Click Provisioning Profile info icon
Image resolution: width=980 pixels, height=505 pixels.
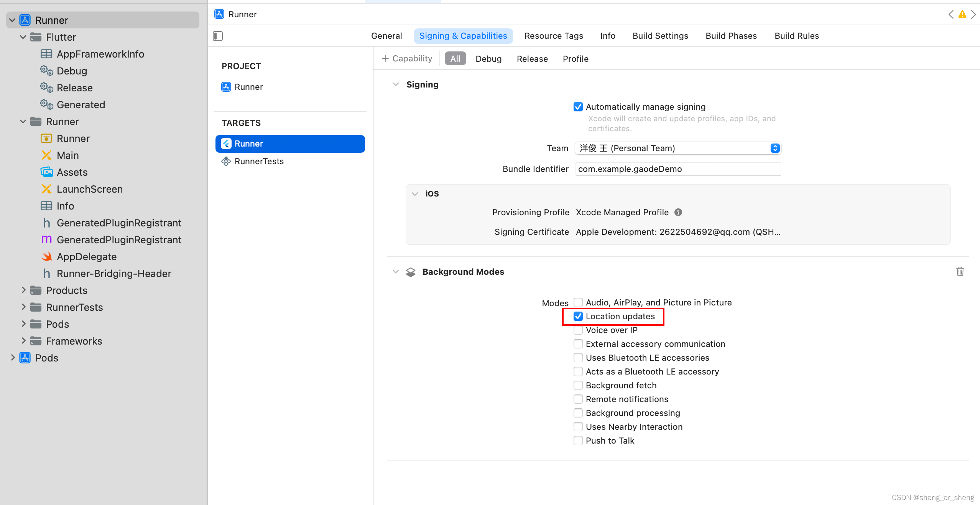(678, 212)
